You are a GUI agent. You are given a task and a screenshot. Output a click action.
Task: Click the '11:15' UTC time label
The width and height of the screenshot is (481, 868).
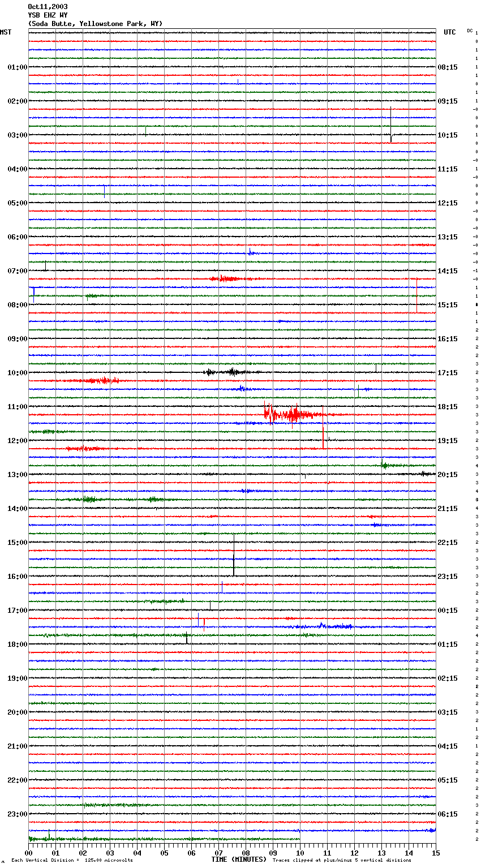point(448,169)
